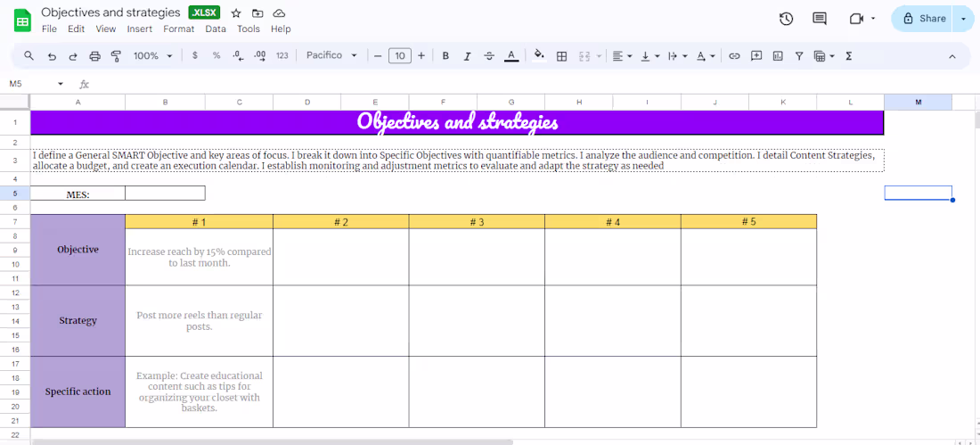The height and width of the screenshot is (445, 980).
Task: Open the comments panel icon
Action: pyautogui.click(x=820, y=19)
